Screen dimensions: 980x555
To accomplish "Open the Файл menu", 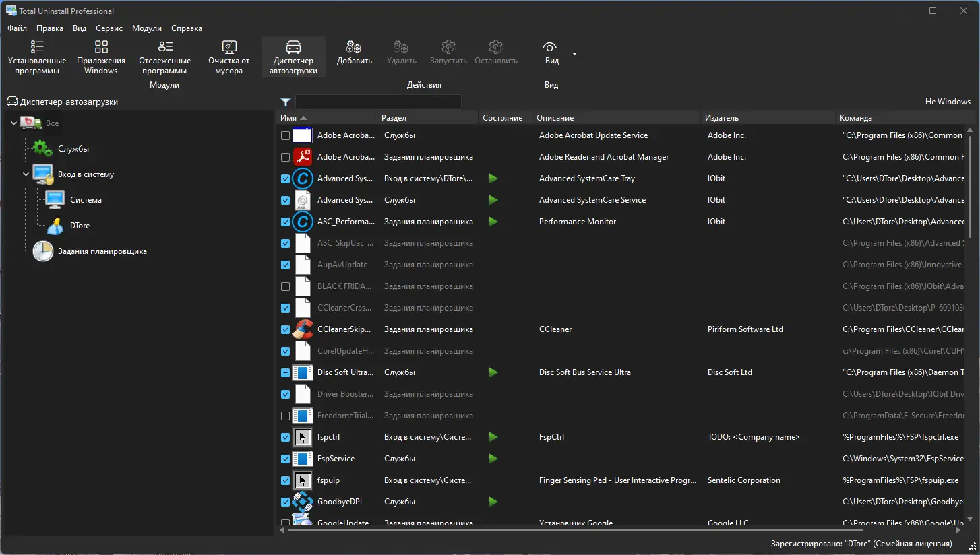I will pos(18,28).
